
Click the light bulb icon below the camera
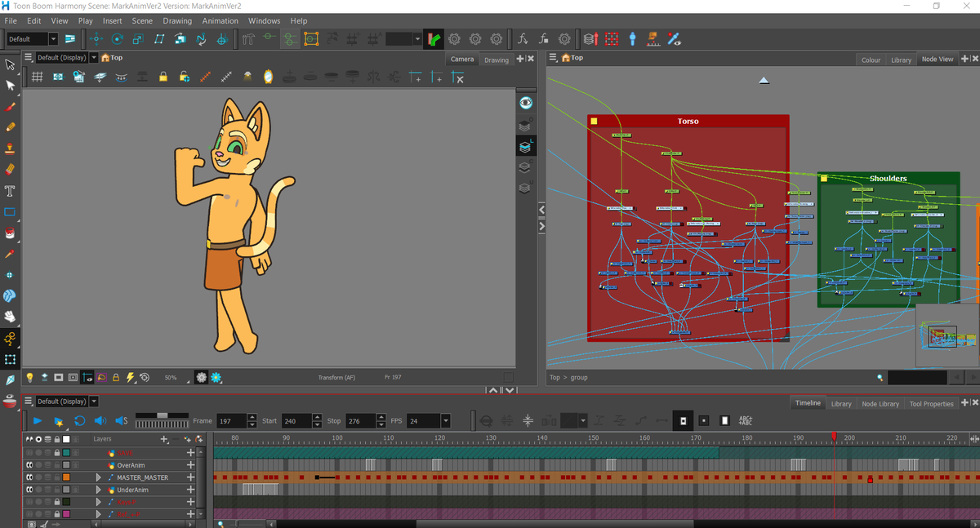click(x=30, y=378)
